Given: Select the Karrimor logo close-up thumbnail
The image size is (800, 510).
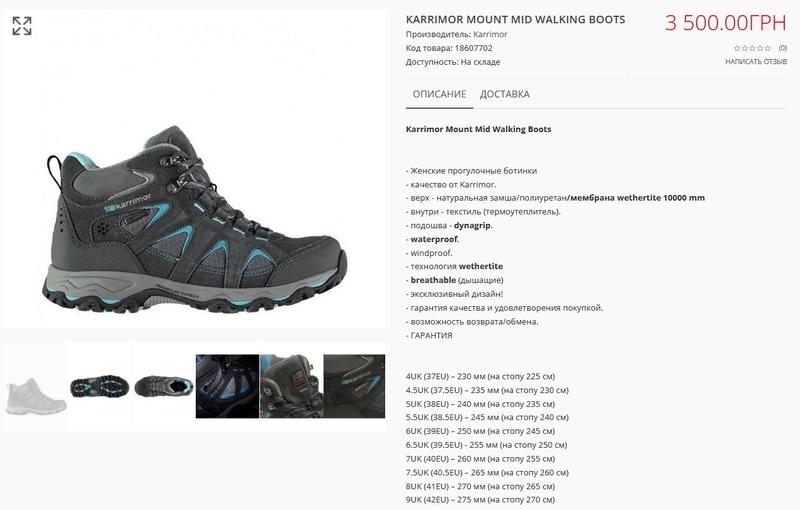Looking at the screenshot, I should pos(355,387).
